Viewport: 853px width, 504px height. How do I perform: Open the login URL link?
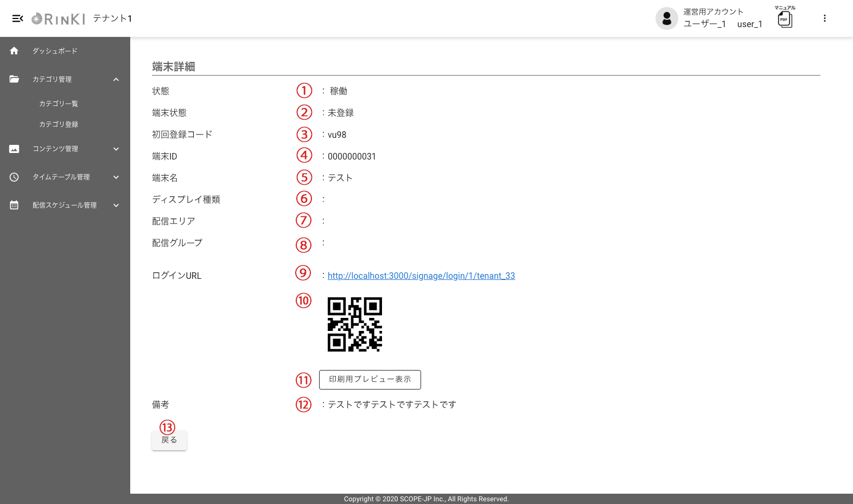click(421, 276)
